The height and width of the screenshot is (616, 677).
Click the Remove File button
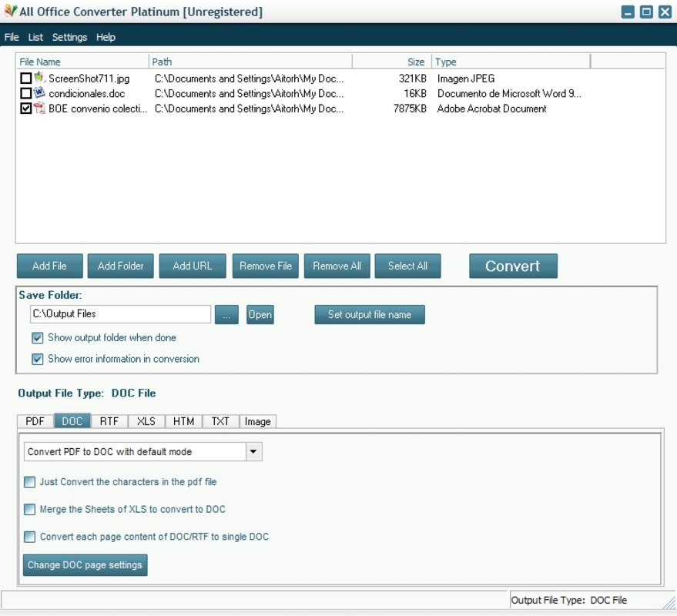266,266
